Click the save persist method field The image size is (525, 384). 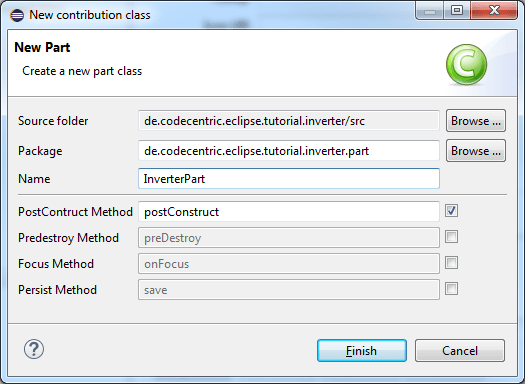click(x=289, y=290)
